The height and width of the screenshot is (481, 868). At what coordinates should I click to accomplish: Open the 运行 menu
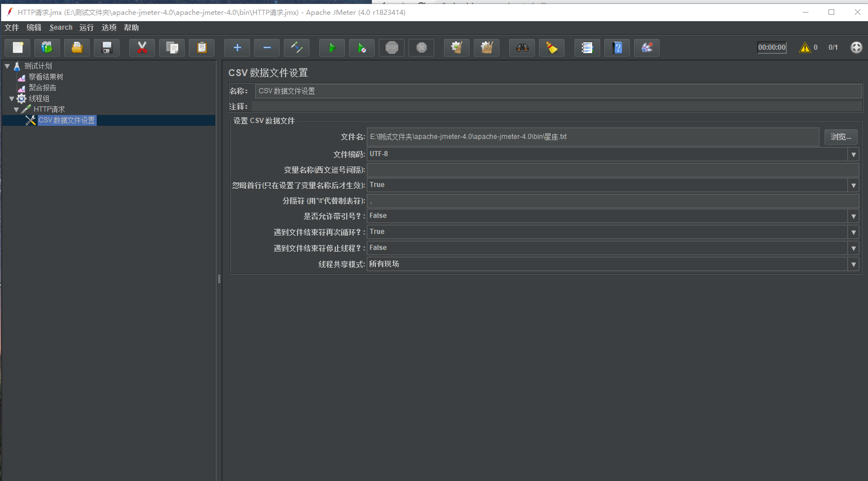click(86, 27)
